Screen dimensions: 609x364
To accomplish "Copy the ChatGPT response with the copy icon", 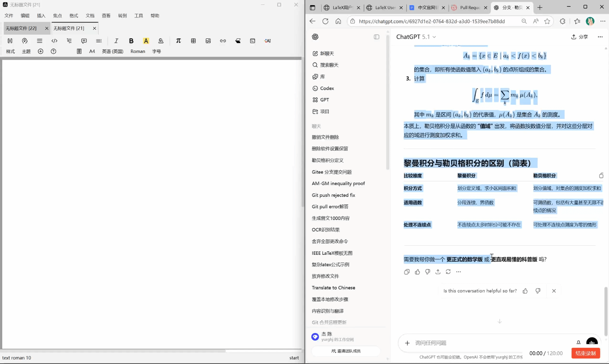I will 407,272.
